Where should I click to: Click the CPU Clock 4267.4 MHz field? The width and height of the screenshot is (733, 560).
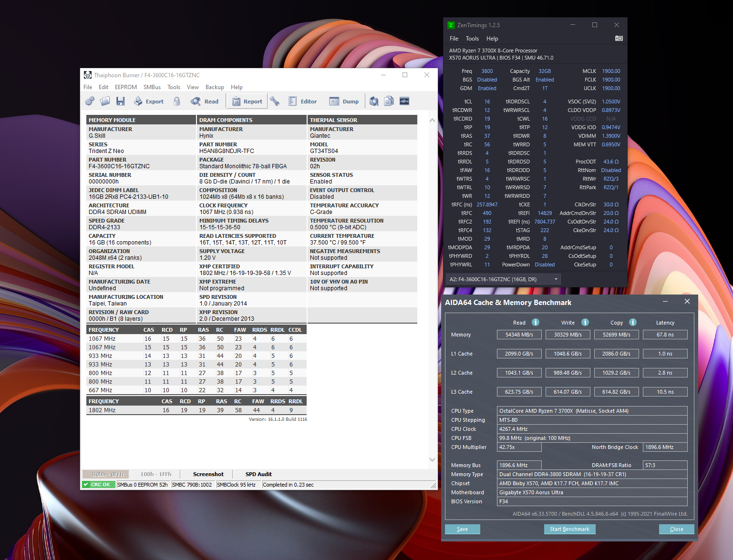(x=592, y=429)
